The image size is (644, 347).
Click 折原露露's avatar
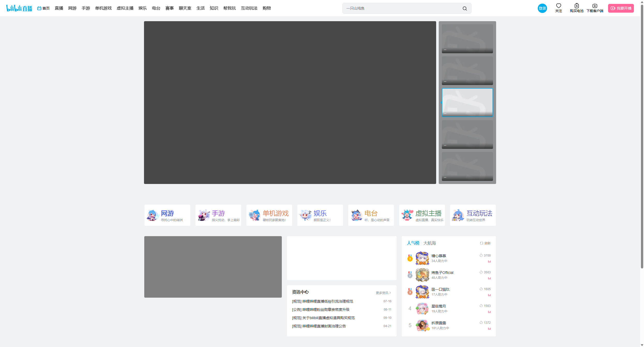click(x=422, y=325)
